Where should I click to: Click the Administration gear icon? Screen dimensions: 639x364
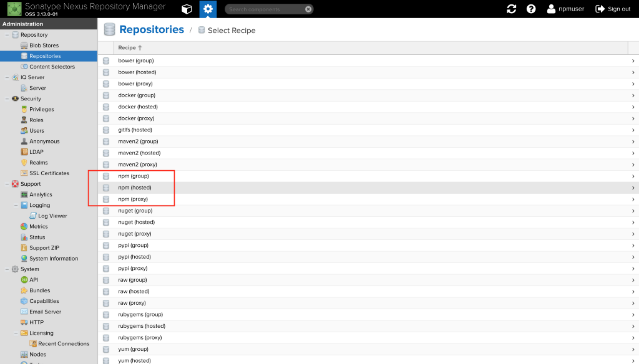[x=208, y=9]
